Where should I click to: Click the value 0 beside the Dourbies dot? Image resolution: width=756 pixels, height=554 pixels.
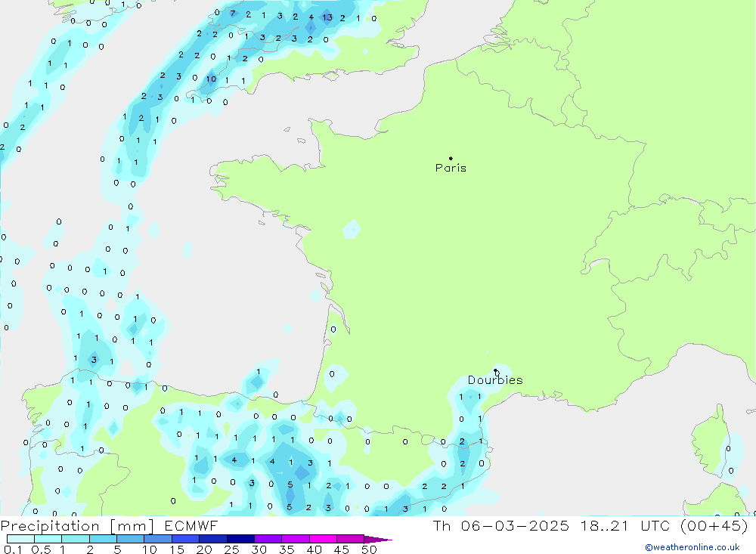pyautogui.click(x=497, y=373)
